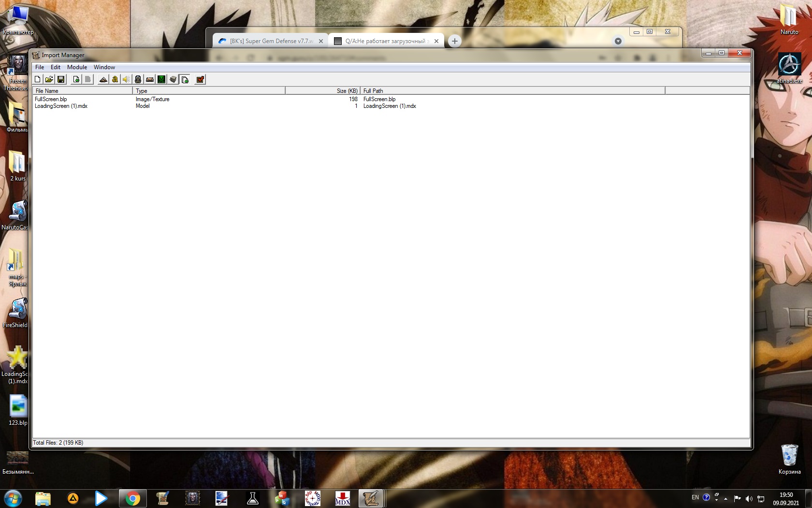
Task: Select the 123.blp desktop file
Action: click(x=18, y=410)
